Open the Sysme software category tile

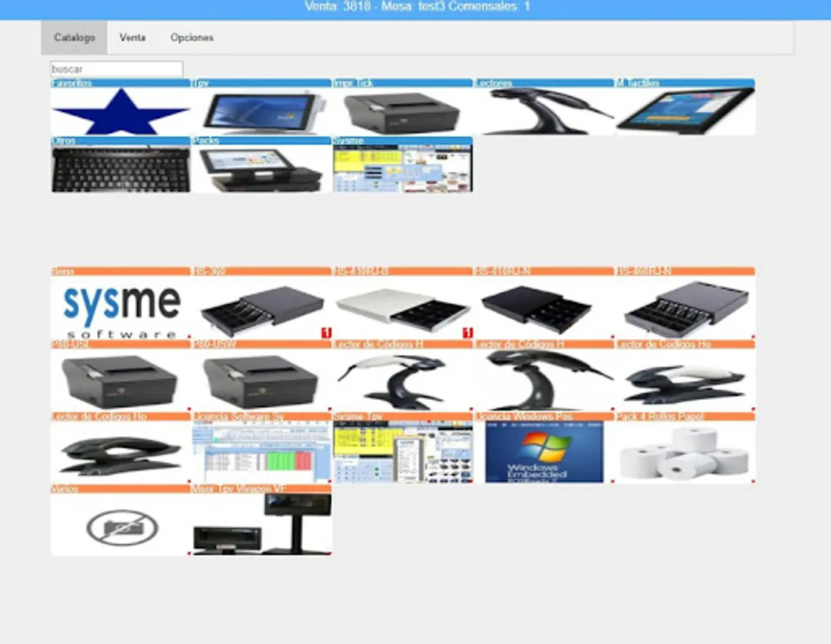click(403, 165)
